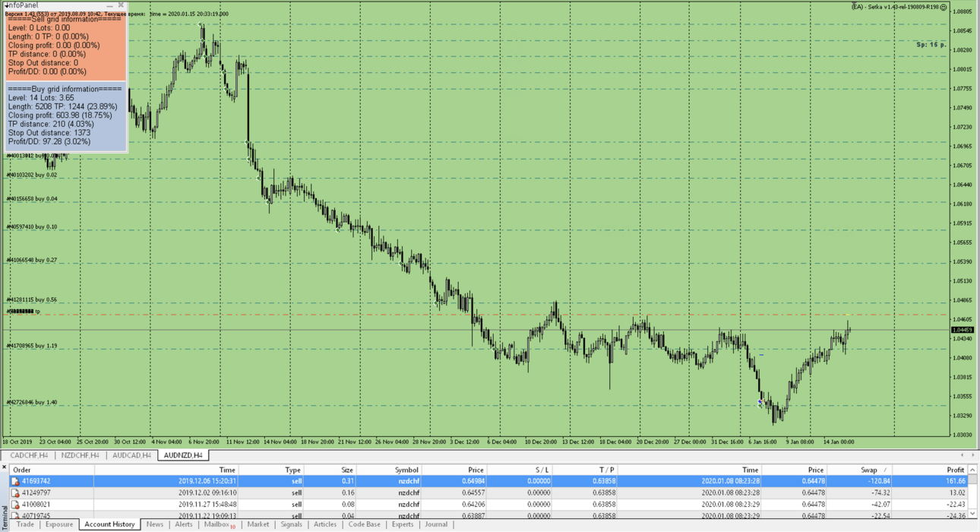Viewport: 980px width, 532px height.
Task: Click the order icon for 41008021
Action: pyautogui.click(x=15, y=504)
